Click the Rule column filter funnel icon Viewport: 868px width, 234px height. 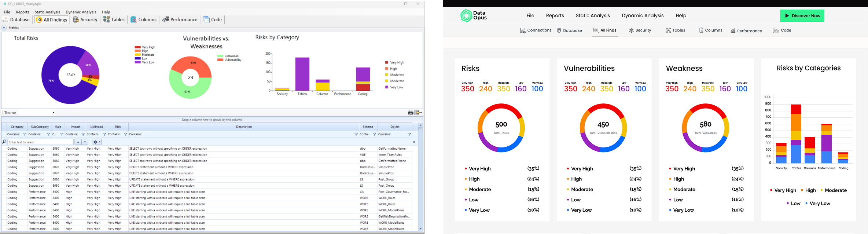pyautogui.click(x=62, y=134)
